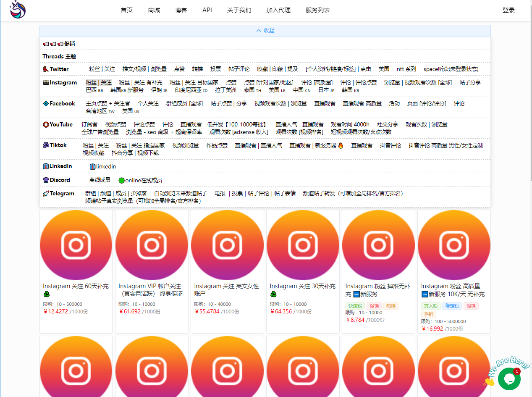Click the fire icon beside 新服务器

[341, 145]
